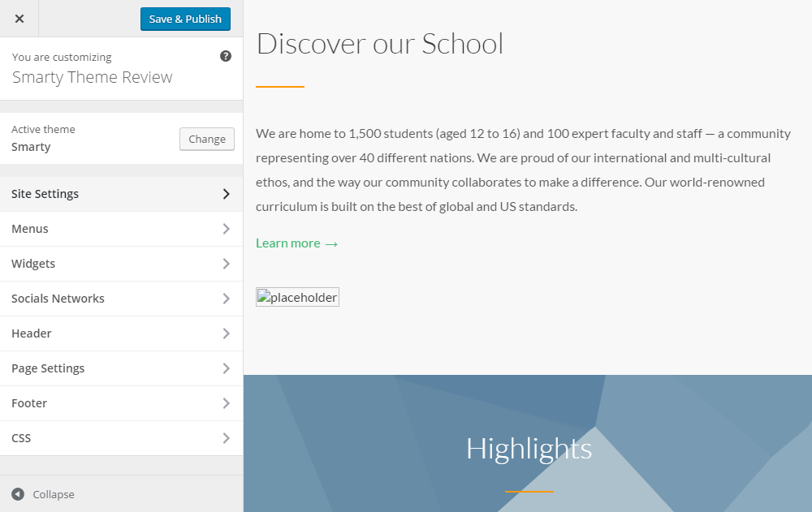This screenshot has height=512, width=812.
Task: Expand Header via its chevron arrow
Action: click(227, 333)
